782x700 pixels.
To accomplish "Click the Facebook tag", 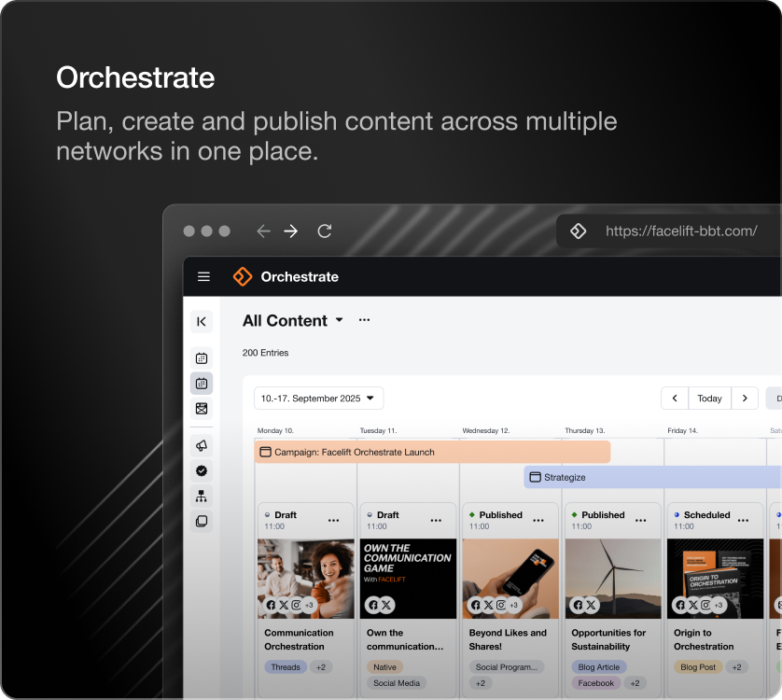I will (596, 683).
